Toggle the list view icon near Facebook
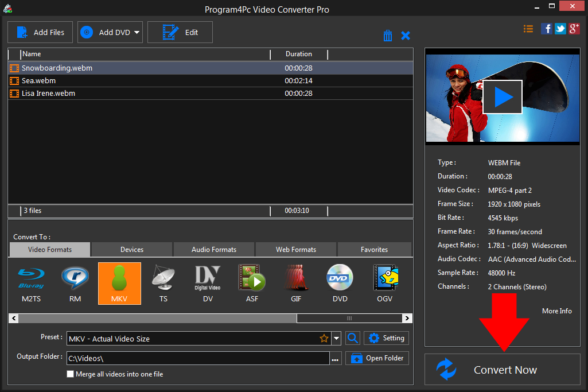588x392 pixels. pos(528,28)
